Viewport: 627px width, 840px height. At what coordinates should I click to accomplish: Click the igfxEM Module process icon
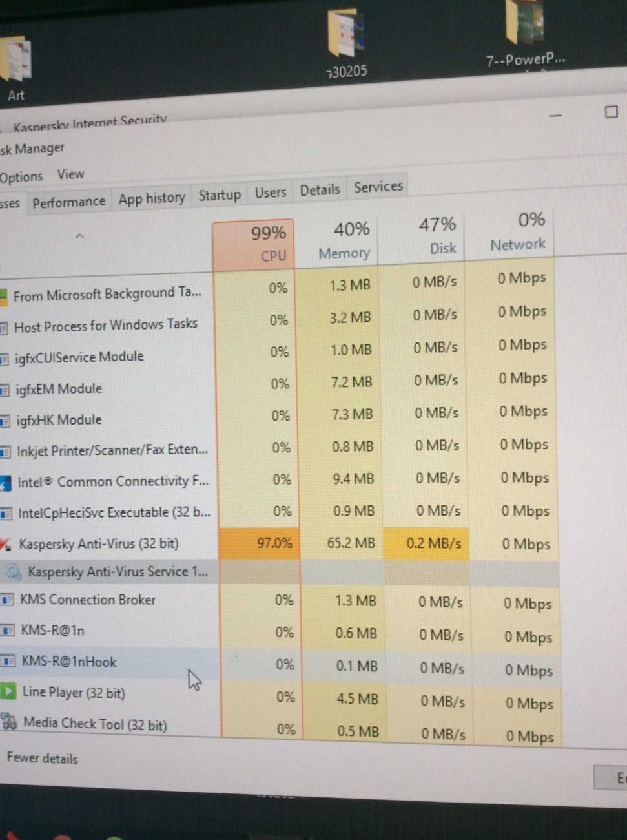pos(5,390)
